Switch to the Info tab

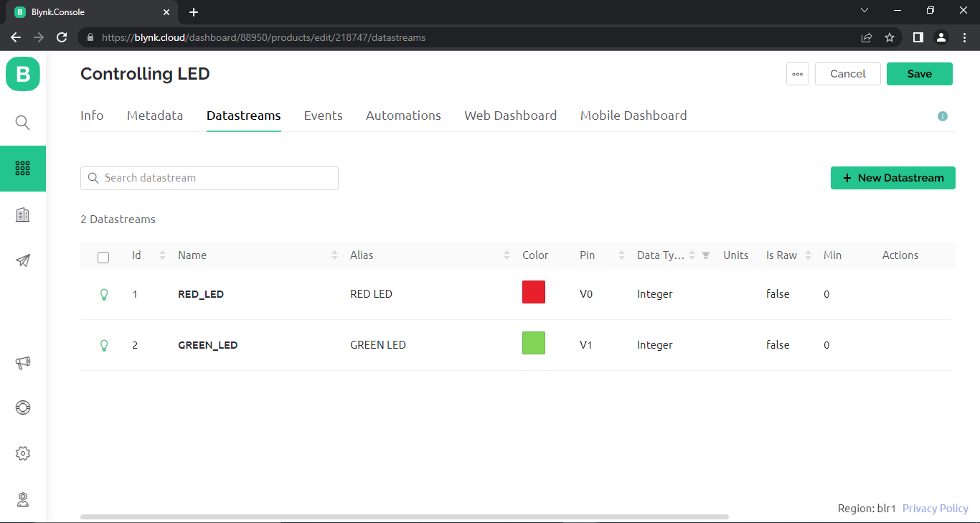[x=92, y=116]
